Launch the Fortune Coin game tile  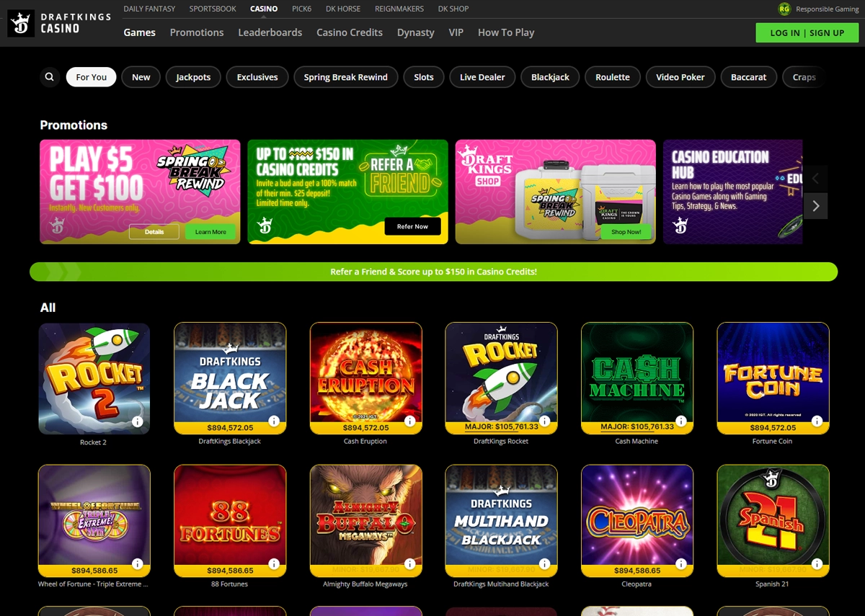pyautogui.click(x=773, y=378)
